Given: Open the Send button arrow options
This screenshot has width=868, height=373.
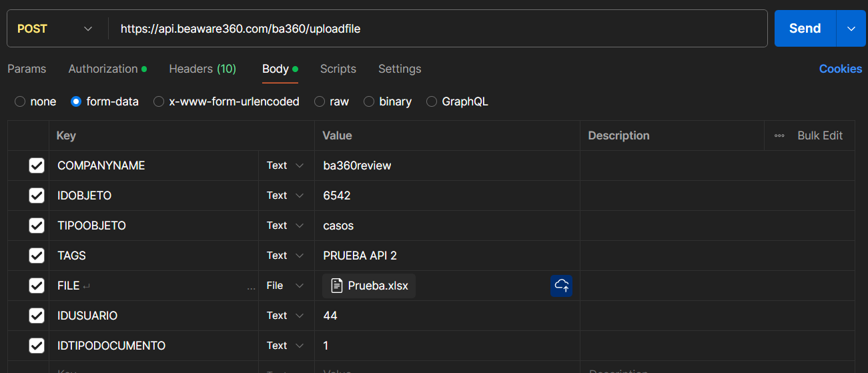Looking at the screenshot, I should 851,29.
